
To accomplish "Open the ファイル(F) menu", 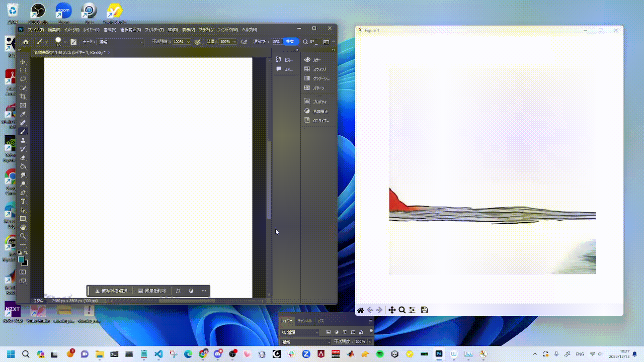I will pyautogui.click(x=36, y=30).
